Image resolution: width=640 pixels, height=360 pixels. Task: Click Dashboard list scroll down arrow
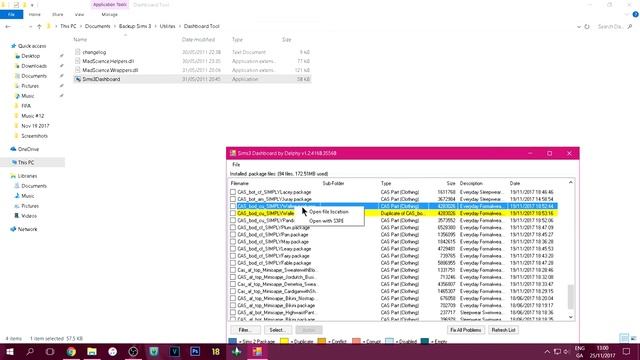[571, 317]
